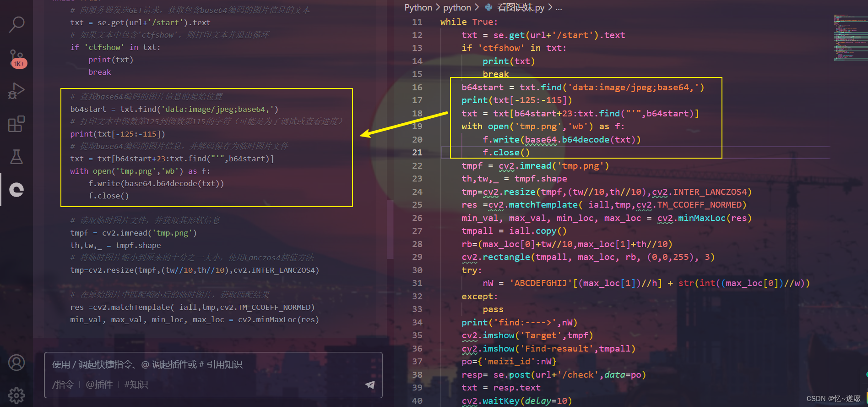The image size is (868, 407).
Task: Click line number 11 in the gutter
Action: coord(417,22)
